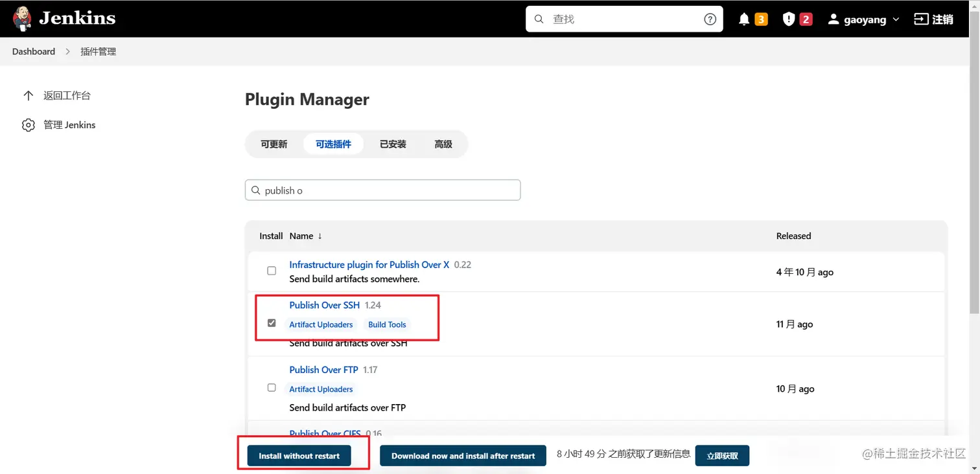Check the Publish Over FTP checkbox
Image resolution: width=980 pixels, height=474 pixels.
pyautogui.click(x=272, y=388)
